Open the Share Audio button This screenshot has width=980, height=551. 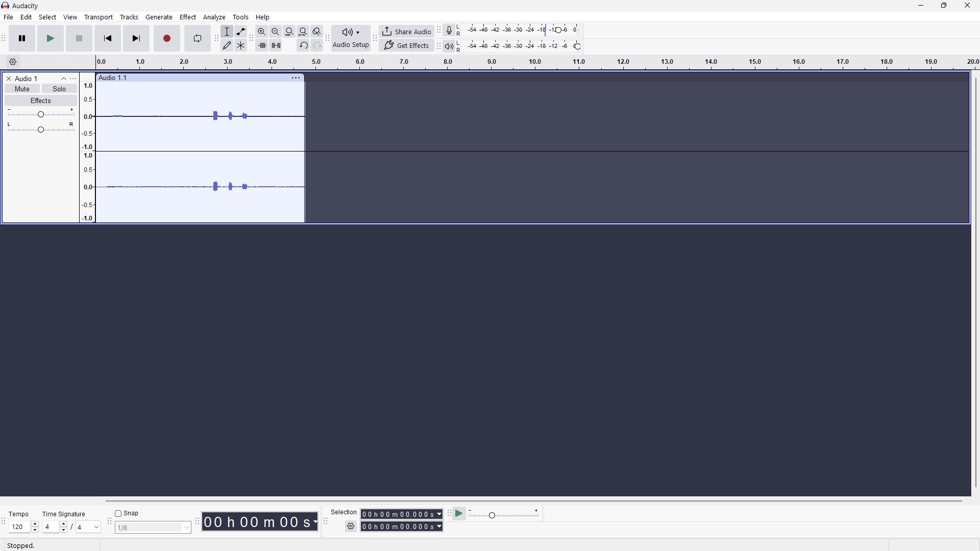[407, 32]
